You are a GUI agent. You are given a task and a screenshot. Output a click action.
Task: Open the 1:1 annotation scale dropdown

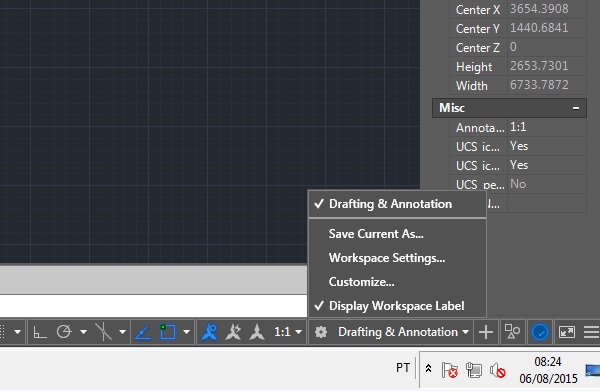click(288, 332)
